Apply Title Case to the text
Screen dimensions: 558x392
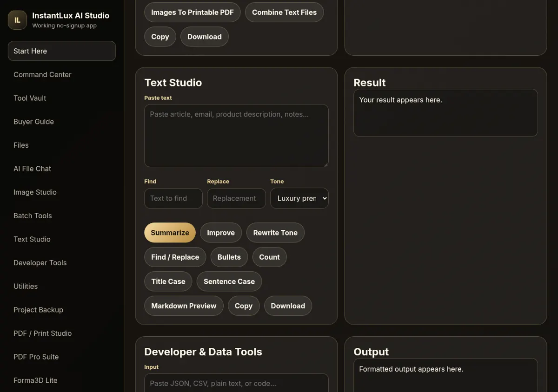tap(168, 281)
